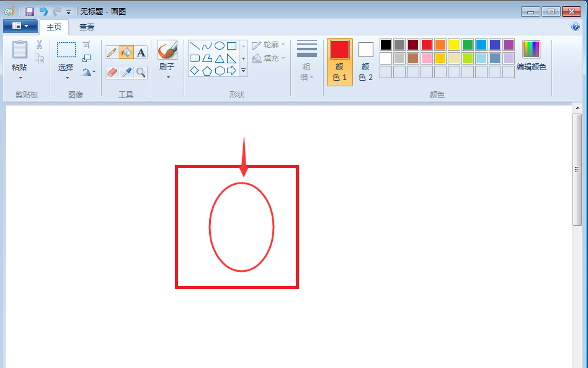Viewport: 588px width, 368px height.
Task: Open Customize Quick Access Toolbar dropdown
Action: [x=69, y=12]
